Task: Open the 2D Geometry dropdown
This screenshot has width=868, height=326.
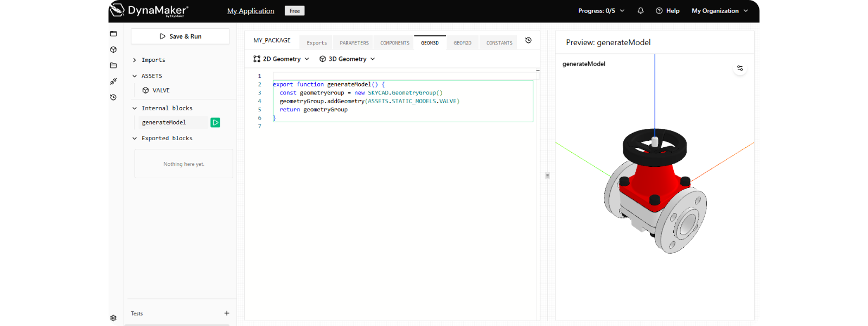Action: point(281,59)
